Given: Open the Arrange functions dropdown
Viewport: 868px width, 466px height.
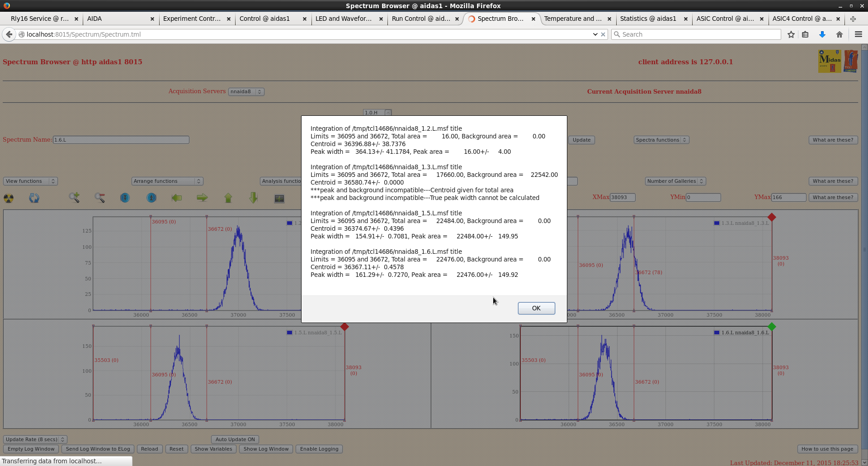Looking at the screenshot, I should click(167, 181).
